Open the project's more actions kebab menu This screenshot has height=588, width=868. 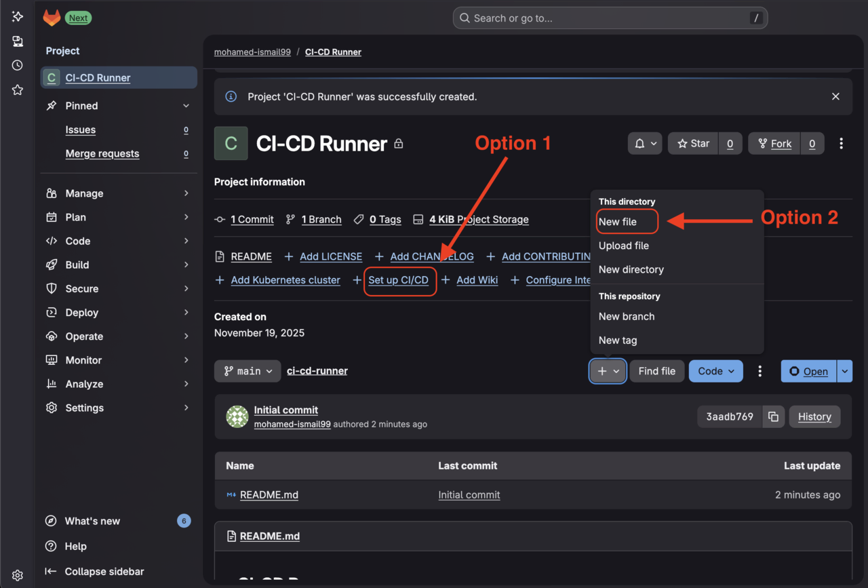tap(841, 143)
